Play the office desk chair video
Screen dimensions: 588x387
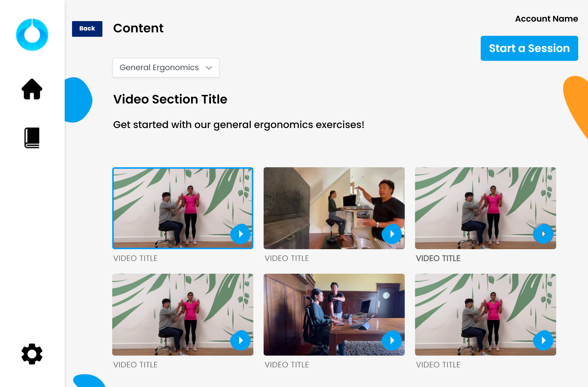(392, 340)
